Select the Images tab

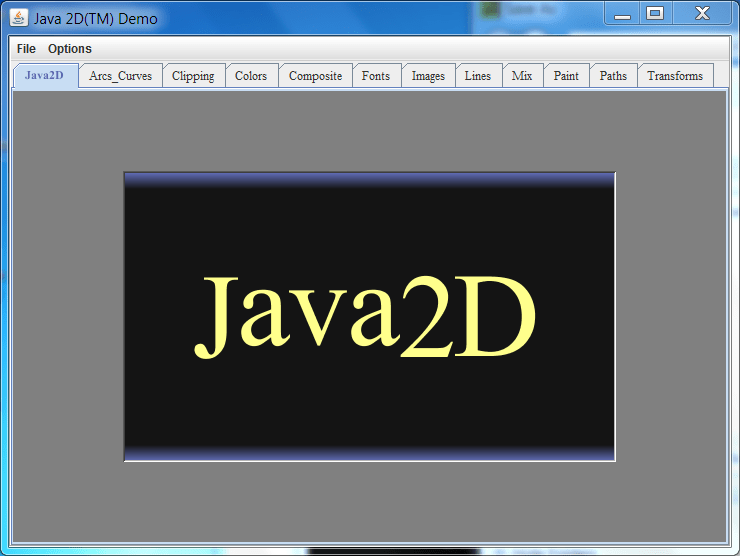click(428, 76)
